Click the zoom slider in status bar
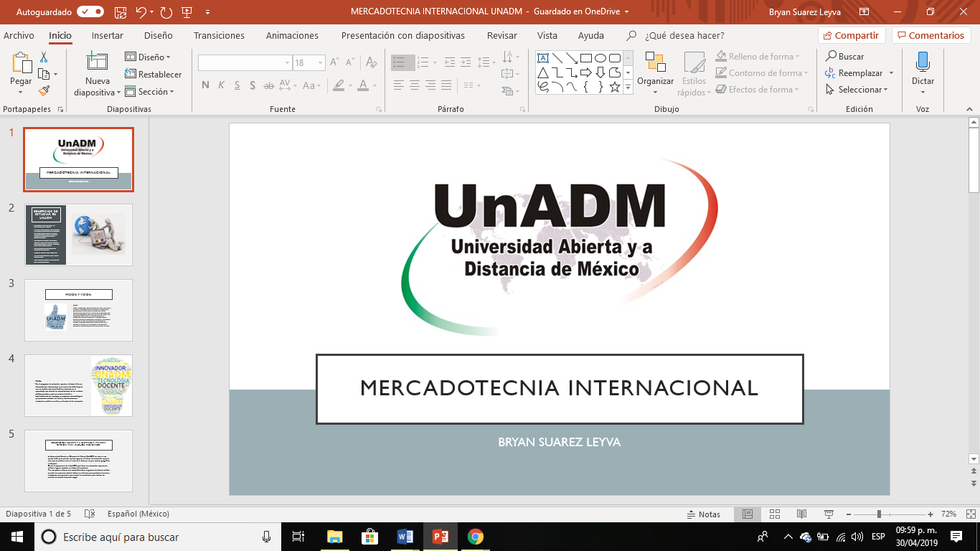 coord(878,514)
